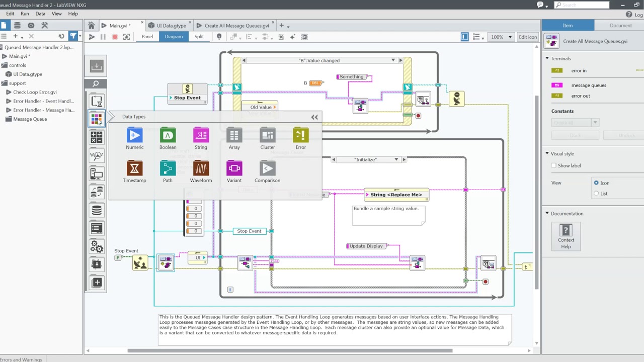Click the help question mark icon
This screenshot has height=362, width=644.
pos(629,15)
